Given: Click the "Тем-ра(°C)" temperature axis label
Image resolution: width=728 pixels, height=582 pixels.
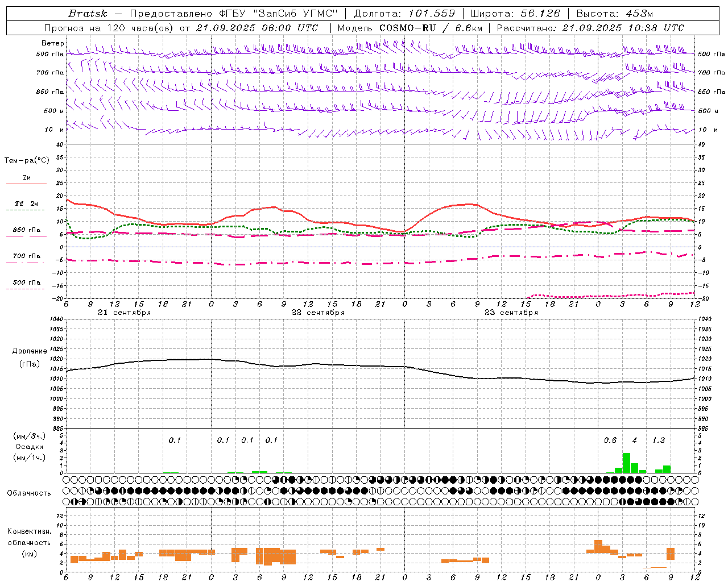Looking at the screenshot, I should tap(27, 161).
